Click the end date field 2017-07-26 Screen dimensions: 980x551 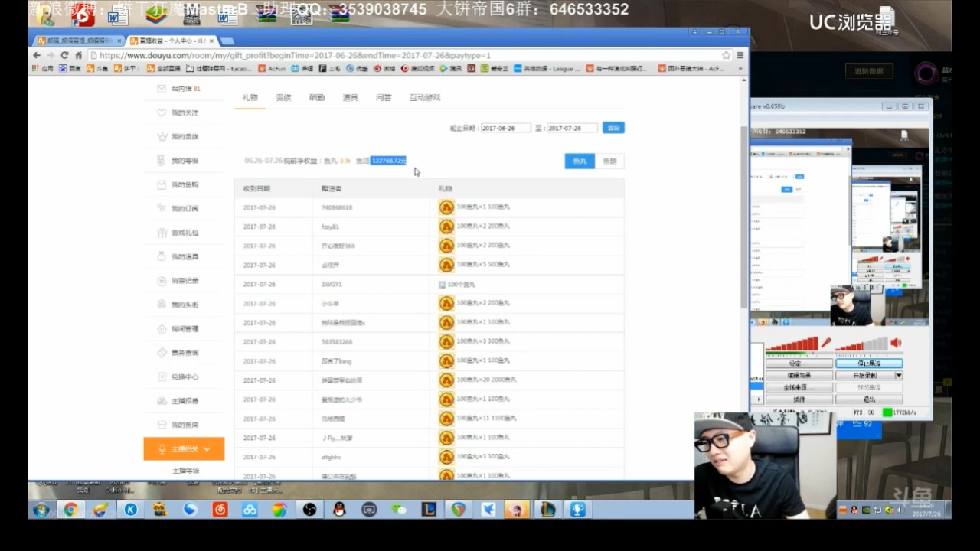click(573, 128)
